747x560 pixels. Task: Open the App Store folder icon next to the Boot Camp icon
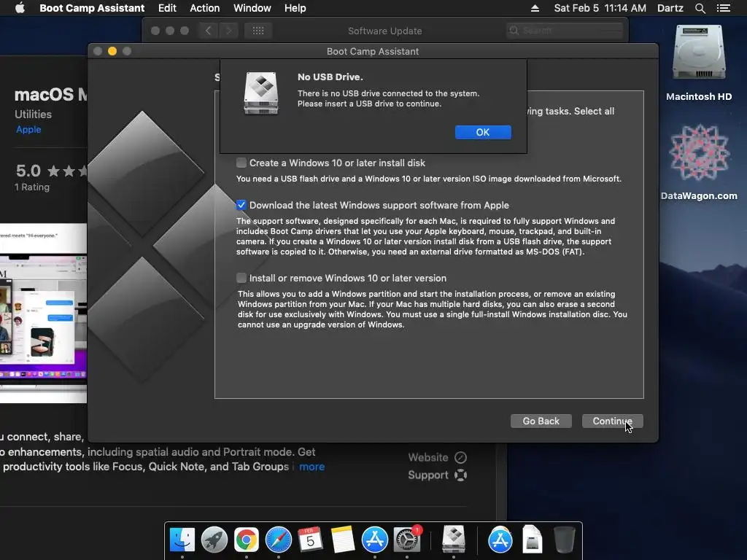coord(500,540)
